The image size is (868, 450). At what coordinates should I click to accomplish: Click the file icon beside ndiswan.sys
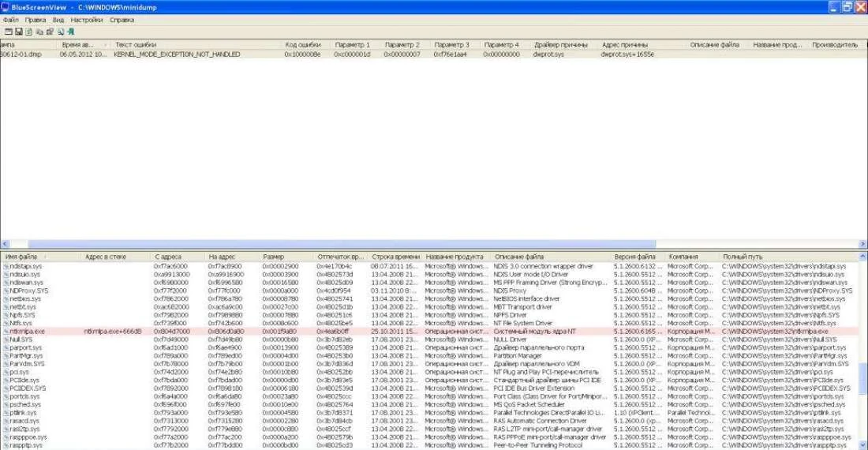click(x=6, y=283)
